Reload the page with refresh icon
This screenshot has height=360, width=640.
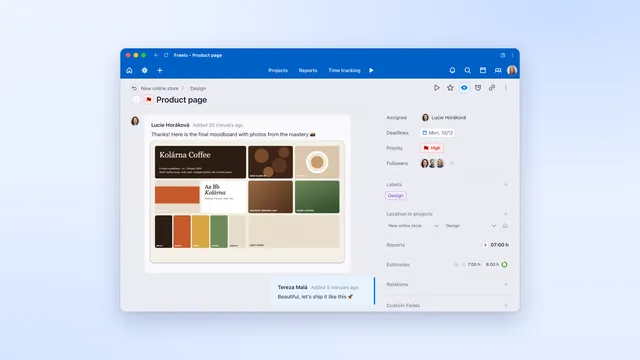[166, 55]
